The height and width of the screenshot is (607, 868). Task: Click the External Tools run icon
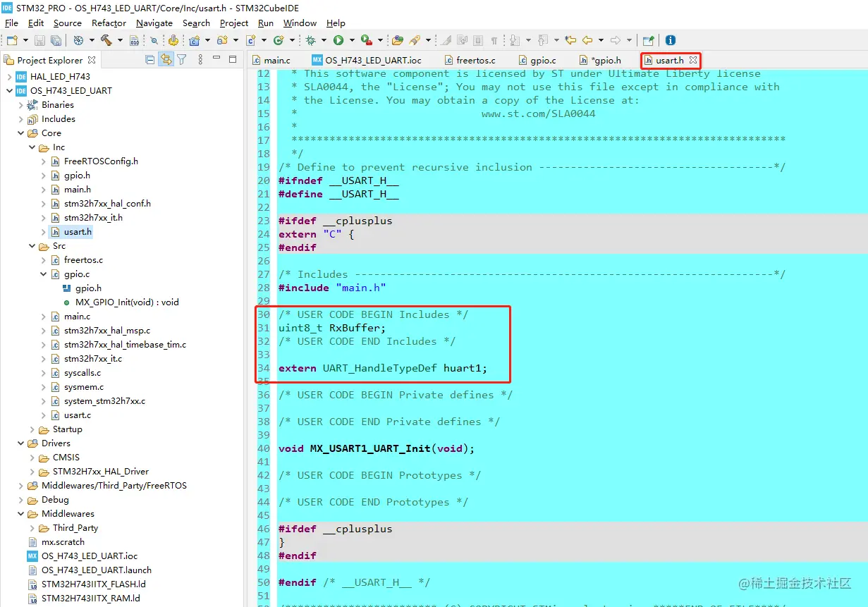[366, 40]
